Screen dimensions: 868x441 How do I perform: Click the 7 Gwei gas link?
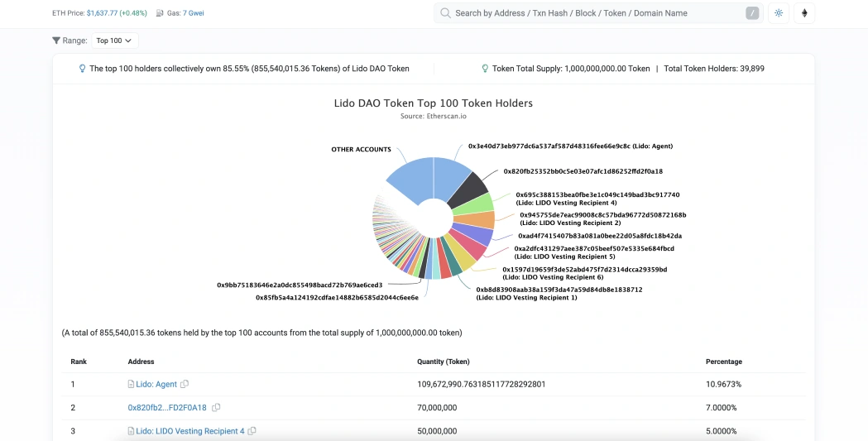[193, 13]
